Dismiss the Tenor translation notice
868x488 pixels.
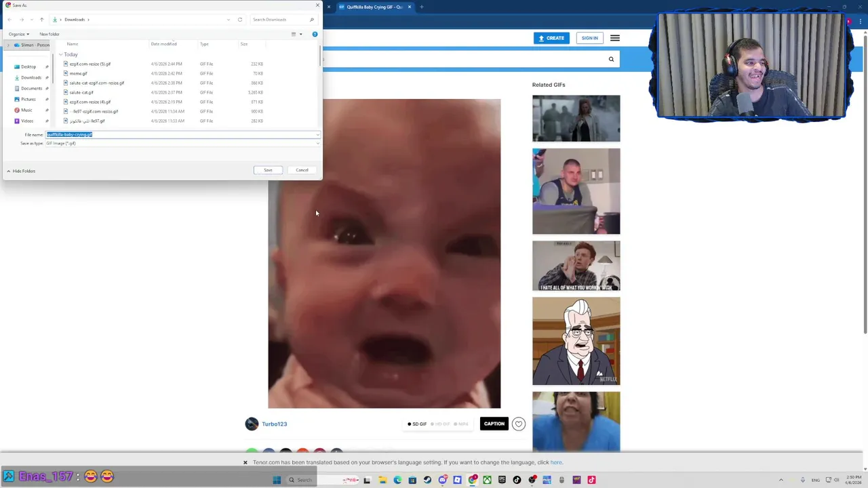tap(245, 462)
